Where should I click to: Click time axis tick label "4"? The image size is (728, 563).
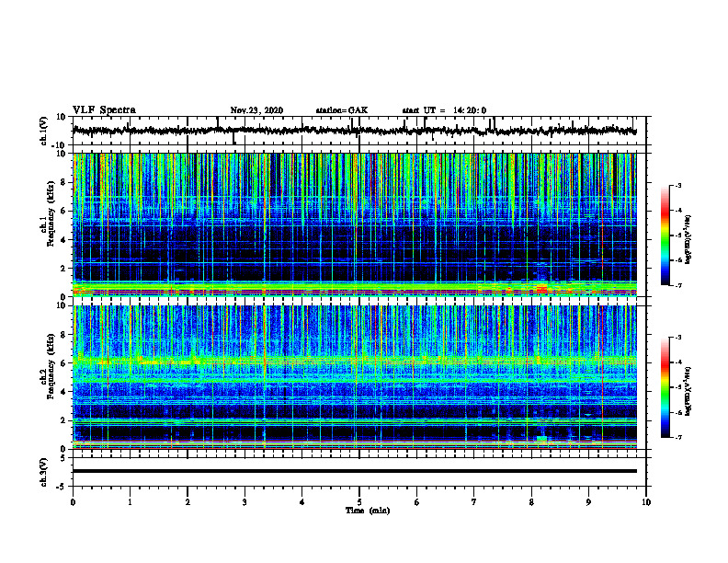pos(302,502)
